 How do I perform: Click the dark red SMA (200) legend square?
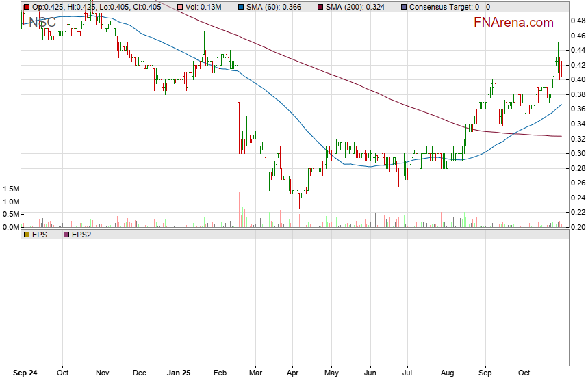pyautogui.click(x=320, y=7)
